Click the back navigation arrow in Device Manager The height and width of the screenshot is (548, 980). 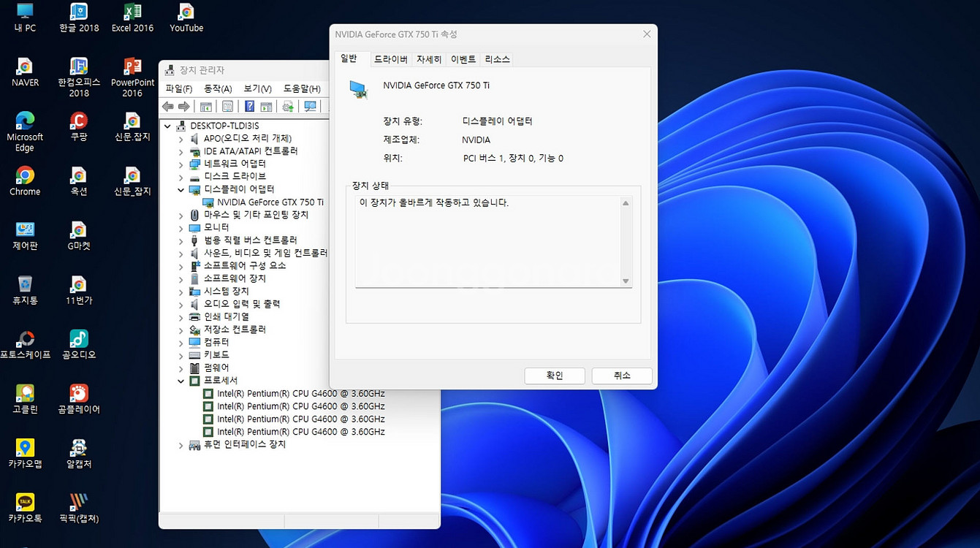tap(168, 107)
